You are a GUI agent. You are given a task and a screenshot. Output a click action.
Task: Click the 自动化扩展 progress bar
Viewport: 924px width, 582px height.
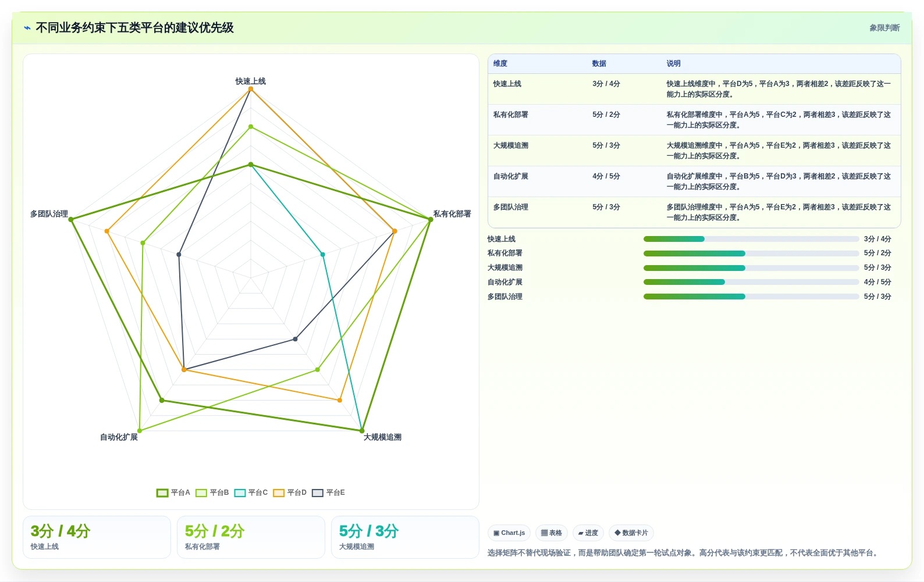point(751,282)
